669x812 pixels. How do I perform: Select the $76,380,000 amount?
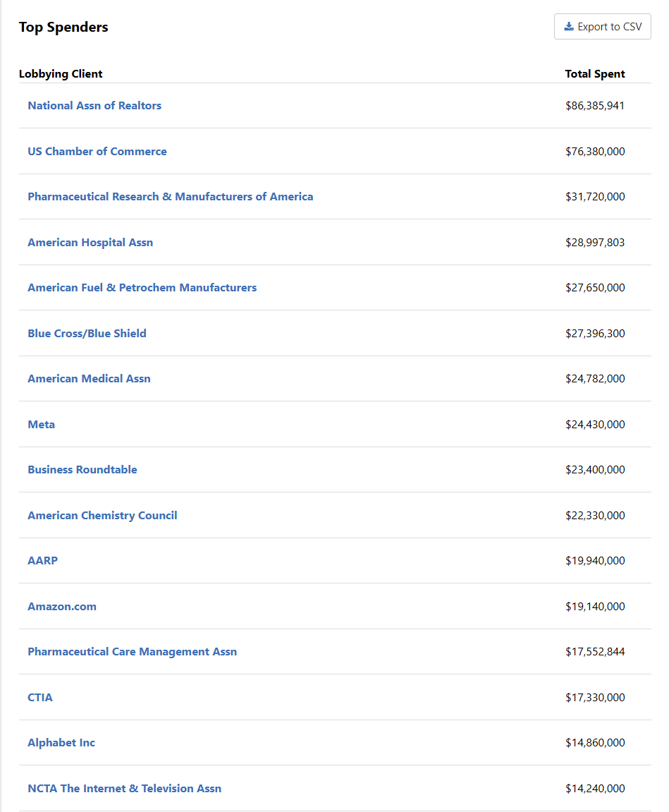tap(595, 151)
